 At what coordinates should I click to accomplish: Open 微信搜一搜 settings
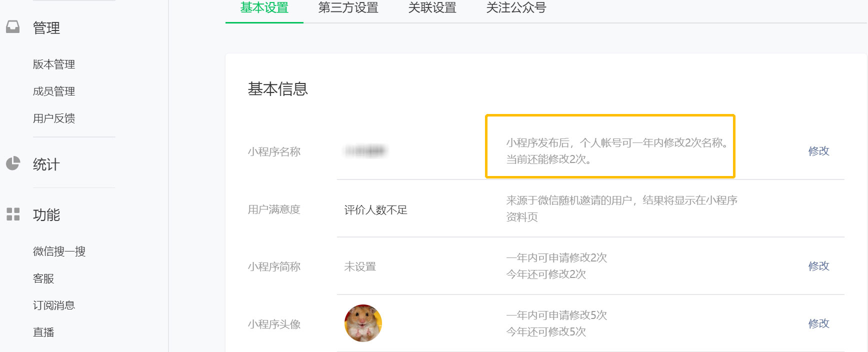58,251
